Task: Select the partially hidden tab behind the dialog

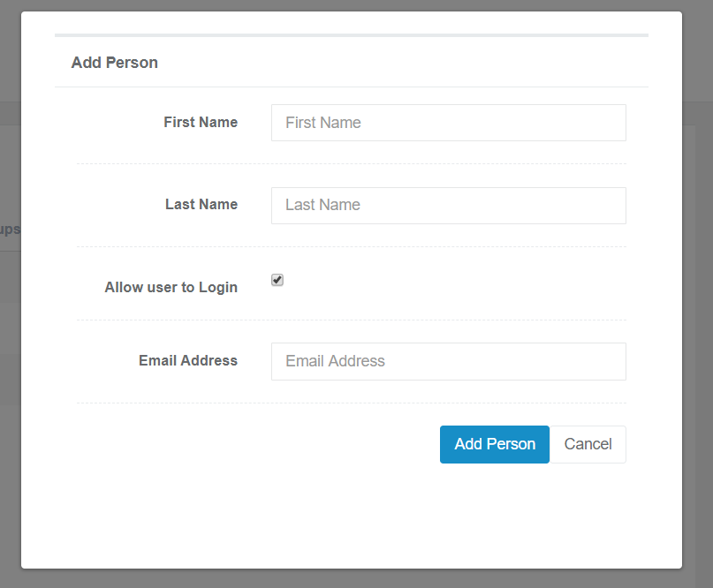Action: 10,229
